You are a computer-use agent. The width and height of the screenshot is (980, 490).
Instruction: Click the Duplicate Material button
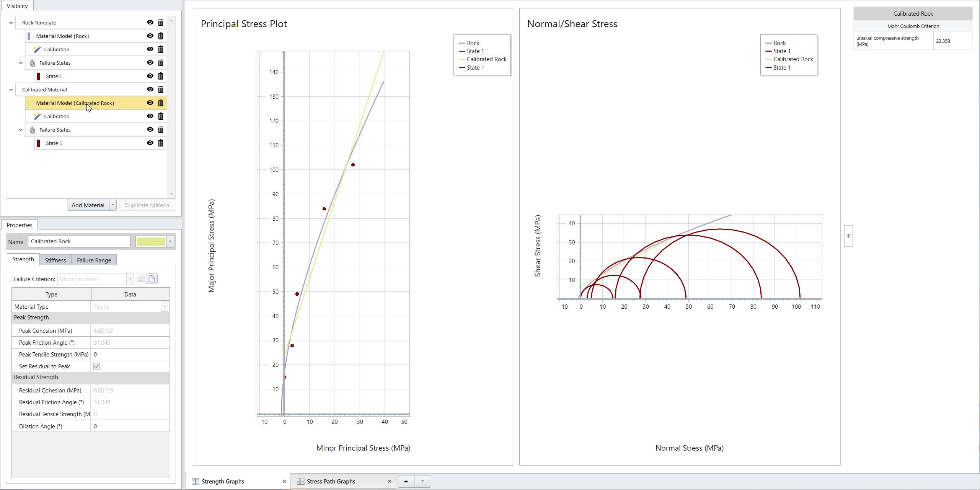pyautogui.click(x=147, y=205)
